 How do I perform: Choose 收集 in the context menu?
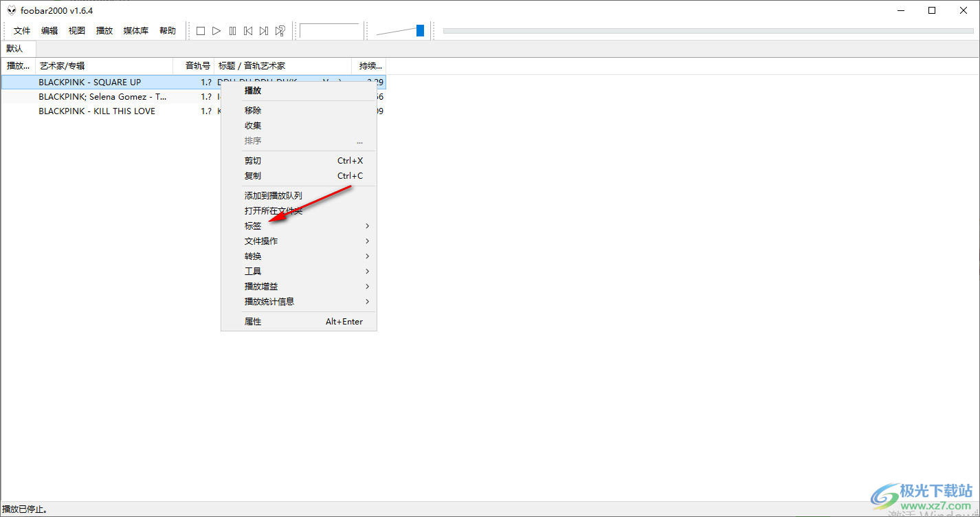coord(299,125)
